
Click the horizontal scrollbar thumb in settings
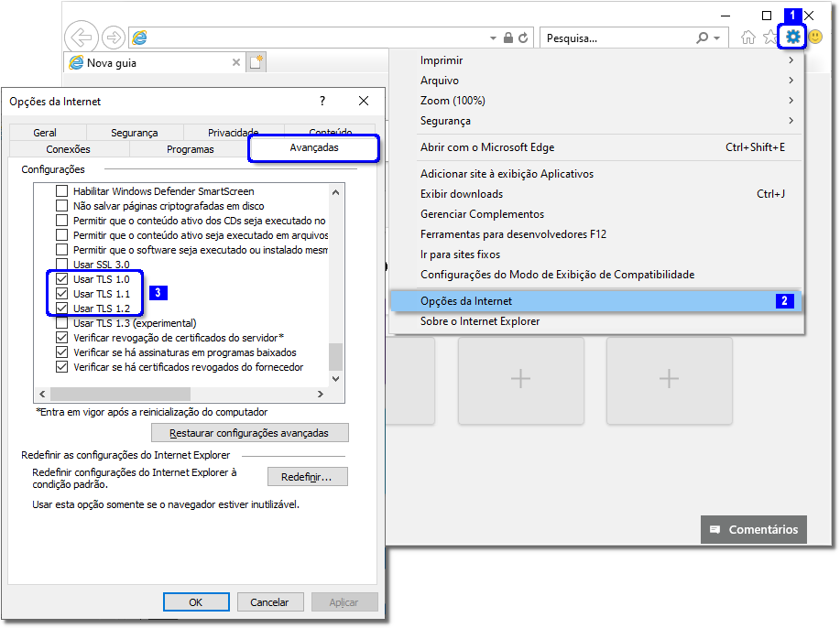[x=120, y=394]
